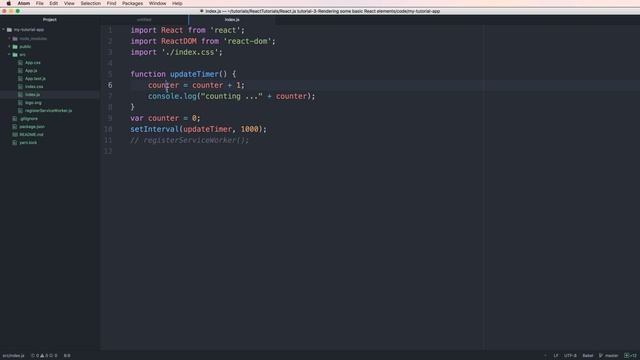Click the 'console' text on line 7
640x360 pixels.
[164, 96]
